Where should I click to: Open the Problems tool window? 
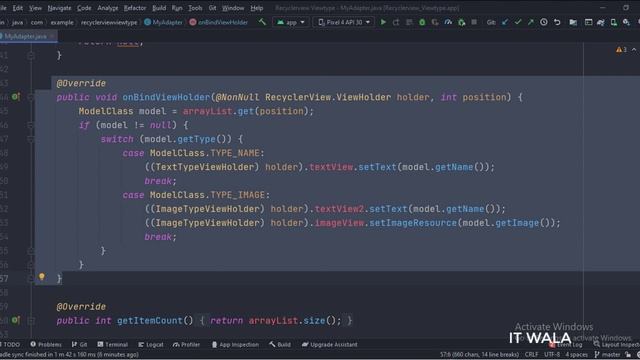pos(46,344)
